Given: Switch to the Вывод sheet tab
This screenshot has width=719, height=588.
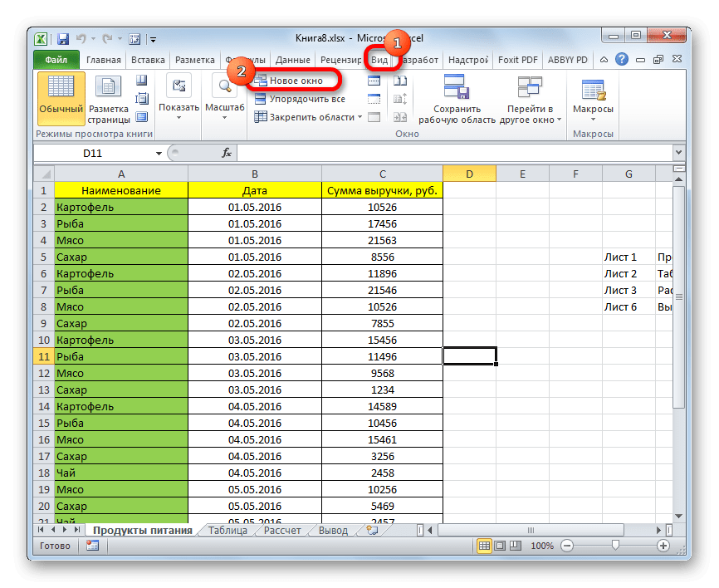Looking at the screenshot, I should pos(333,531).
